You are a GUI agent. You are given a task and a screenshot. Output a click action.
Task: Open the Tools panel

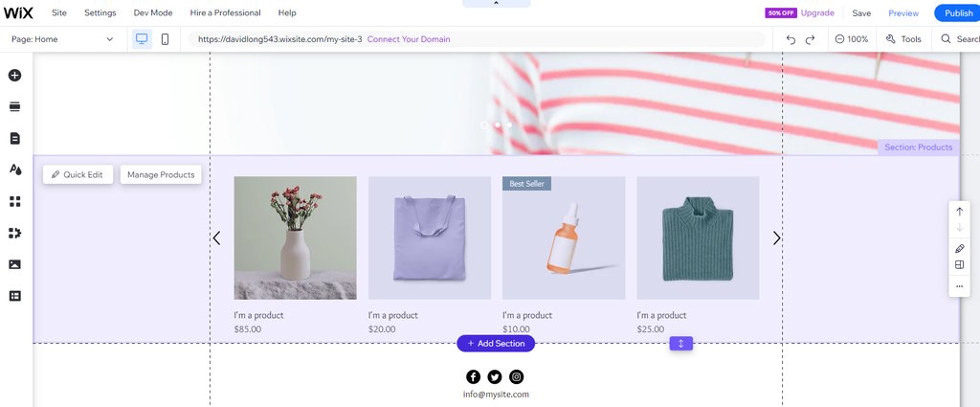click(903, 39)
